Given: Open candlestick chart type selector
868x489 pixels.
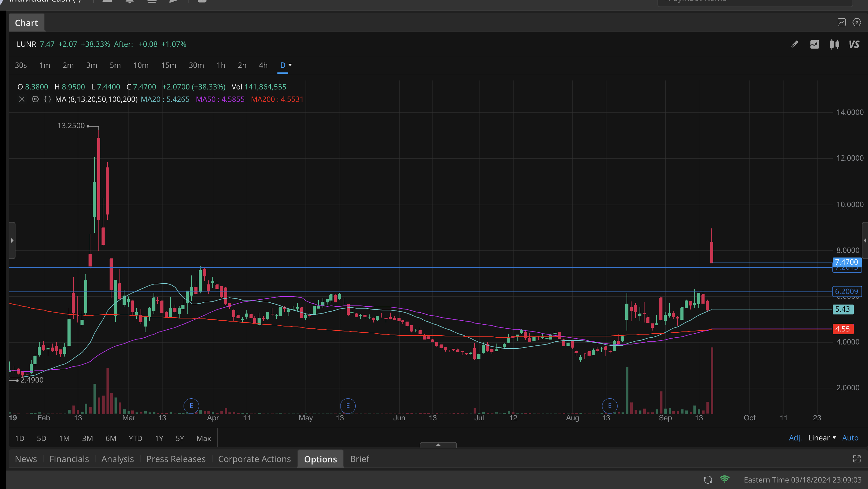Looking at the screenshot, I should click(x=834, y=44).
